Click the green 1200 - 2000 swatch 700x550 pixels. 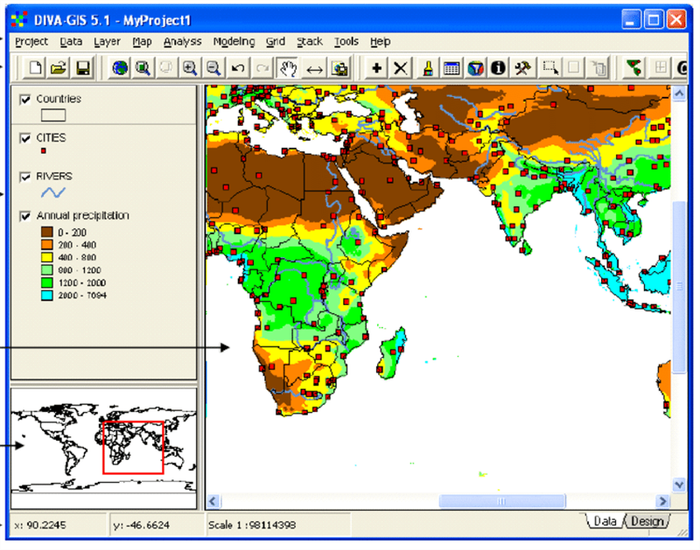coord(47,283)
